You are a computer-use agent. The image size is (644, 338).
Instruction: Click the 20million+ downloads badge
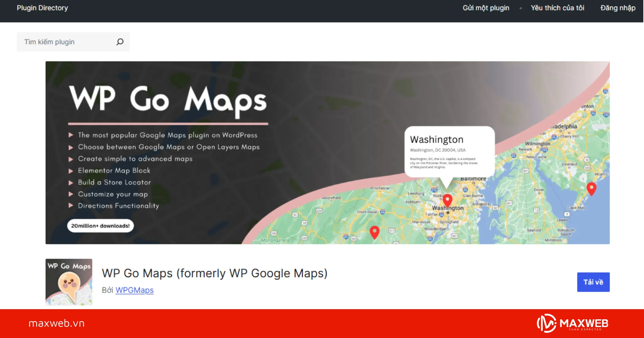click(x=100, y=226)
